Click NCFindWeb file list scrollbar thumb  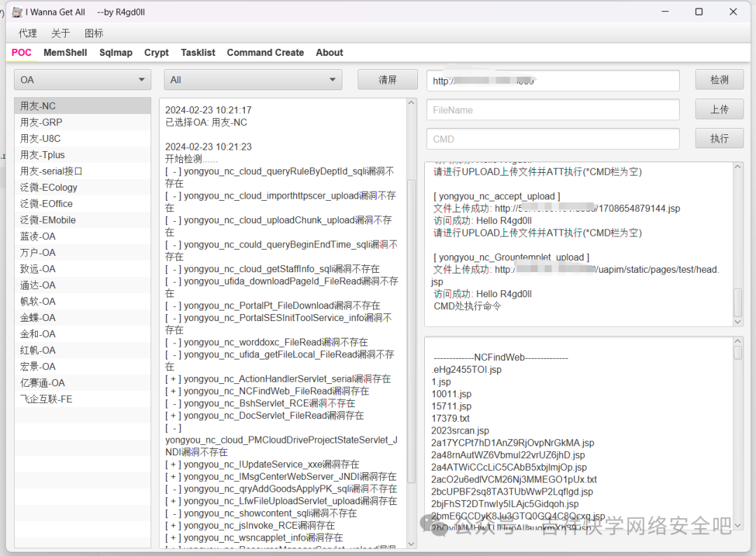[738, 352]
